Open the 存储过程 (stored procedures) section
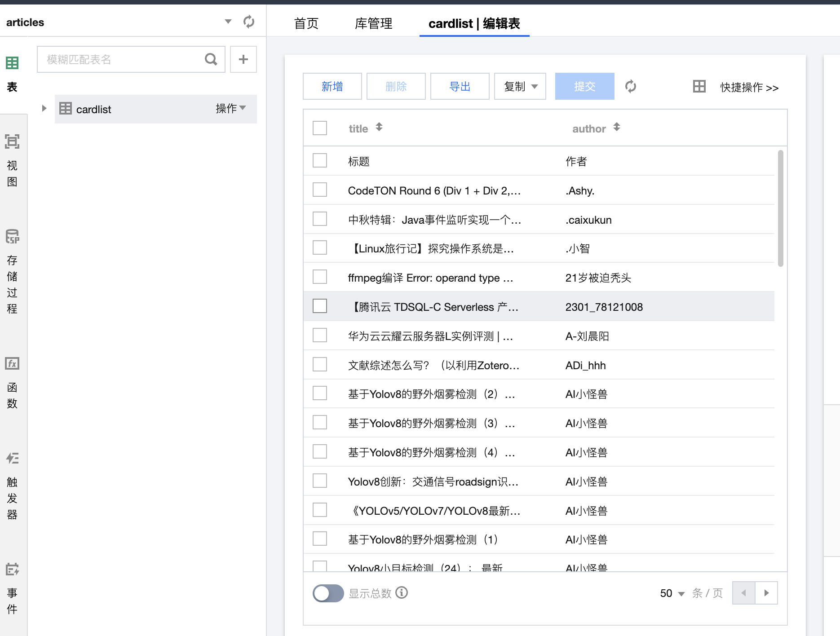This screenshot has width=840, height=636. point(12,272)
